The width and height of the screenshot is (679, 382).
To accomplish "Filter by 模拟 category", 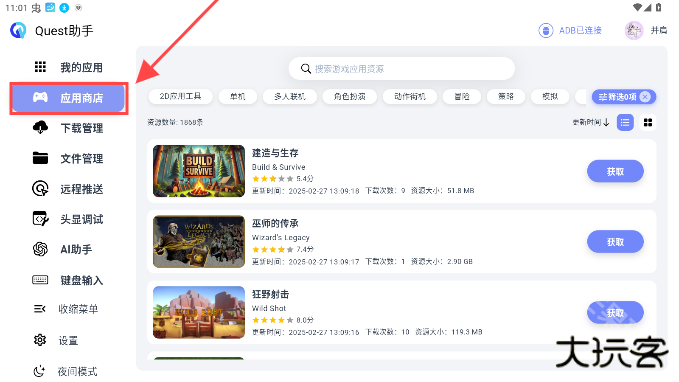I will pos(550,96).
